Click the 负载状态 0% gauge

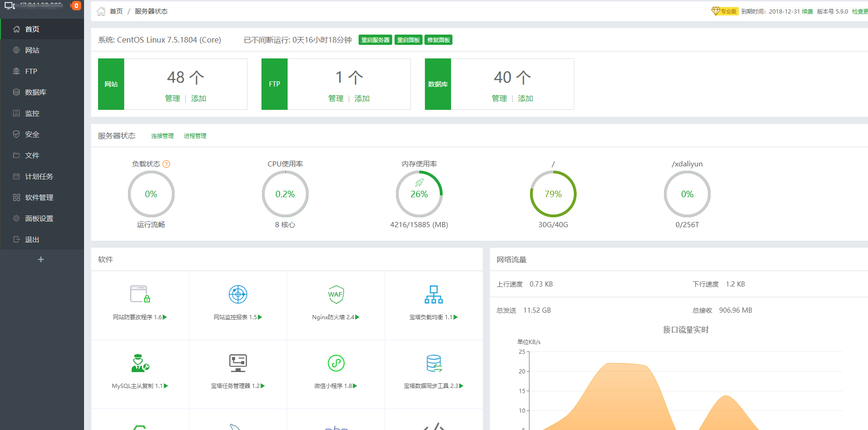(x=151, y=194)
